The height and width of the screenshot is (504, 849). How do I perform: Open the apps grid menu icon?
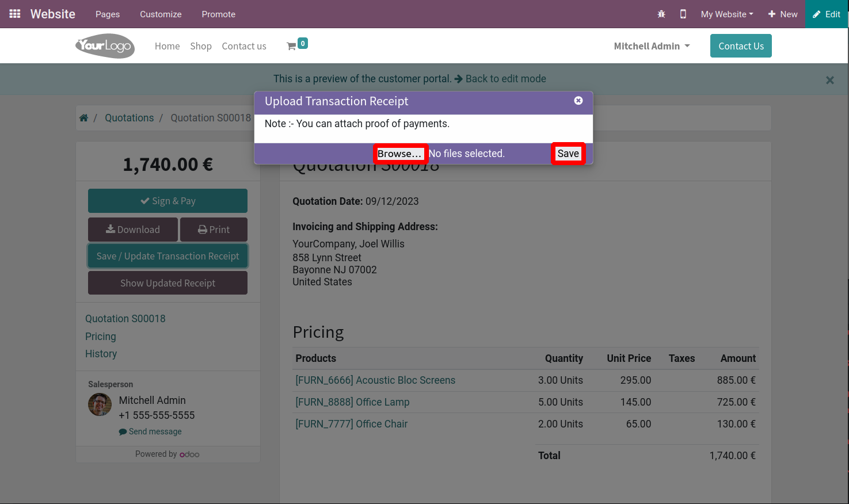click(15, 14)
